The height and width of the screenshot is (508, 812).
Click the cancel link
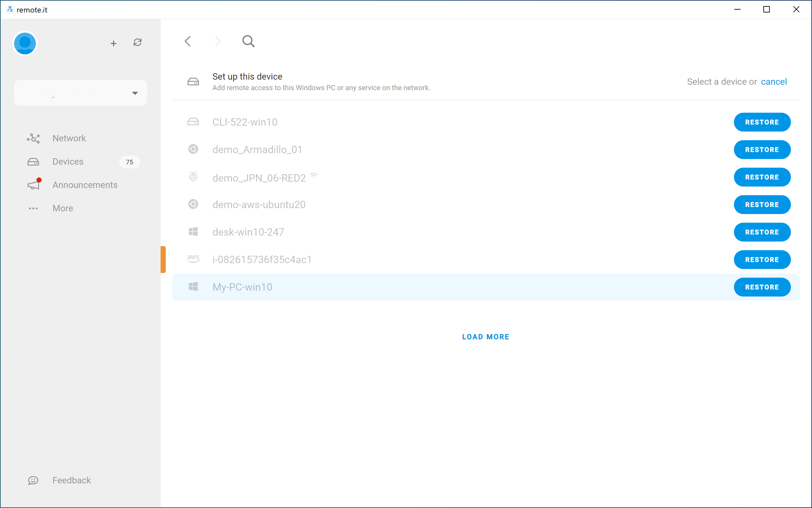(x=774, y=82)
